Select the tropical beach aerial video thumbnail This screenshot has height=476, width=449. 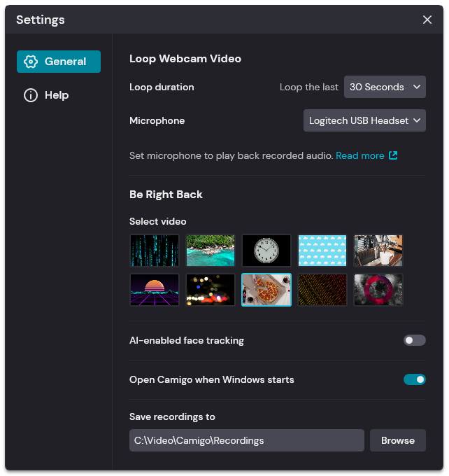pyautogui.click(x=211, y=251)
